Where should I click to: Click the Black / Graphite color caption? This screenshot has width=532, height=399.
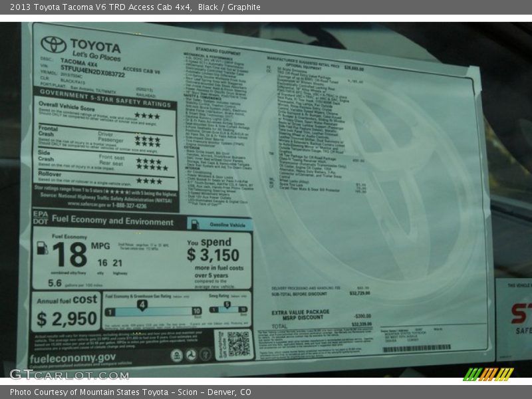point(229,7)
